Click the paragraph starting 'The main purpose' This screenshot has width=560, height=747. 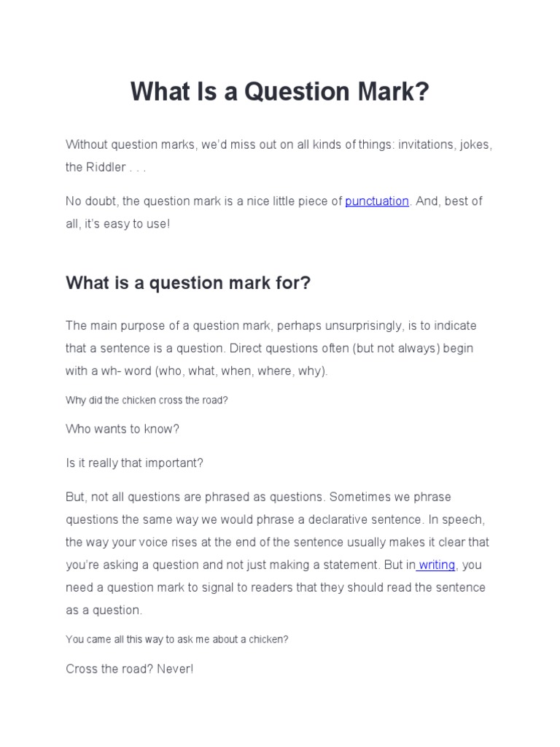pos(271,348)
